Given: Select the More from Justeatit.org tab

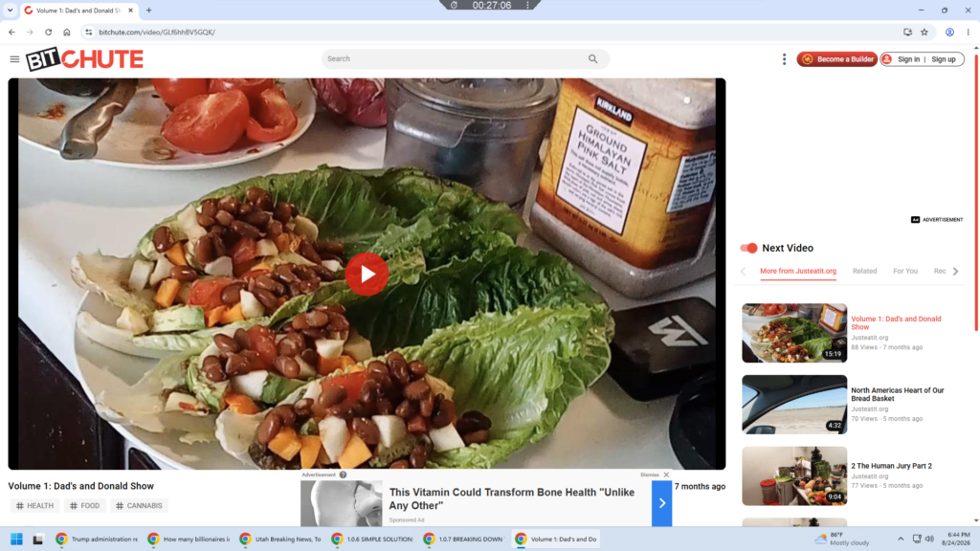Looking at the screenshot, I should click(798, 271).
